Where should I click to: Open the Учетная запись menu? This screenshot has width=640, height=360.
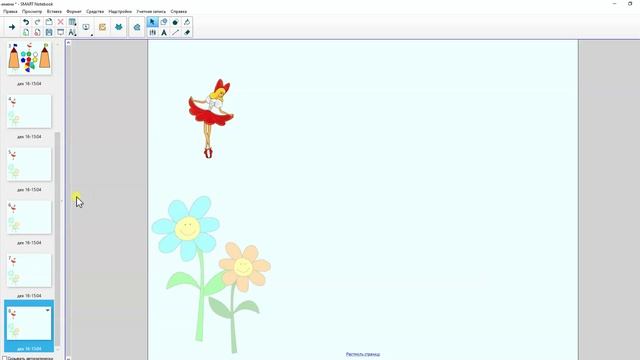[x=151, y=11]
